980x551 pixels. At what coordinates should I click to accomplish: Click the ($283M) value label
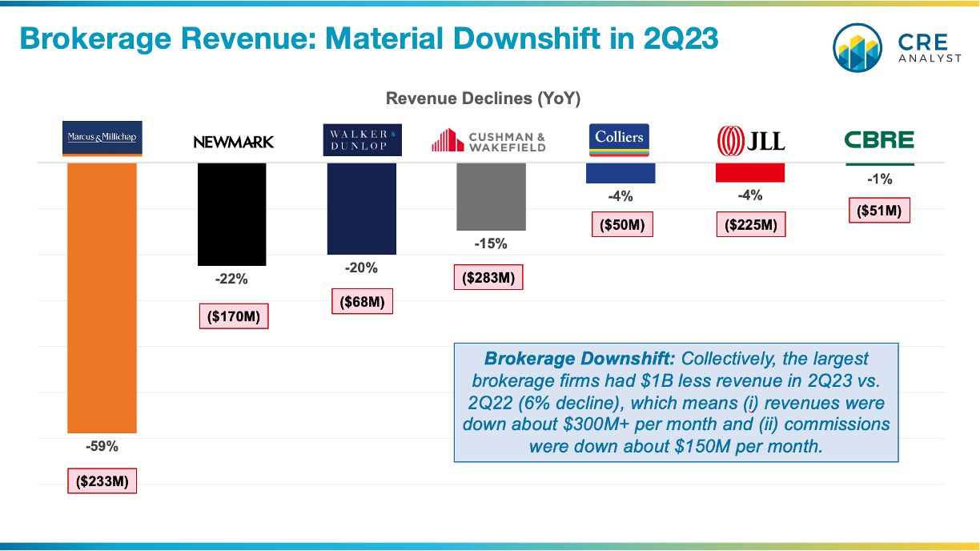coord(488,277)
